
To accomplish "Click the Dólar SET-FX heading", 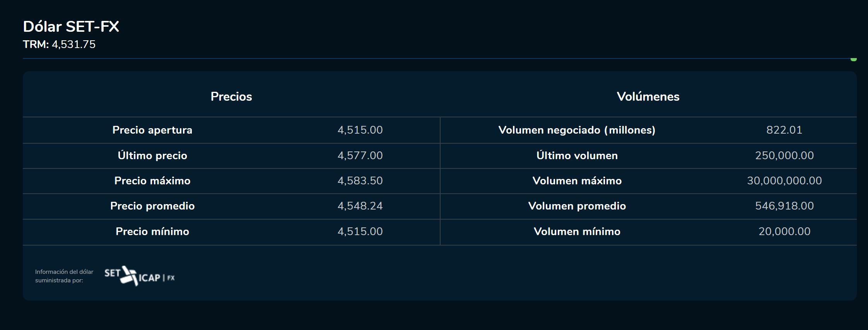I will tap(71, 27).
